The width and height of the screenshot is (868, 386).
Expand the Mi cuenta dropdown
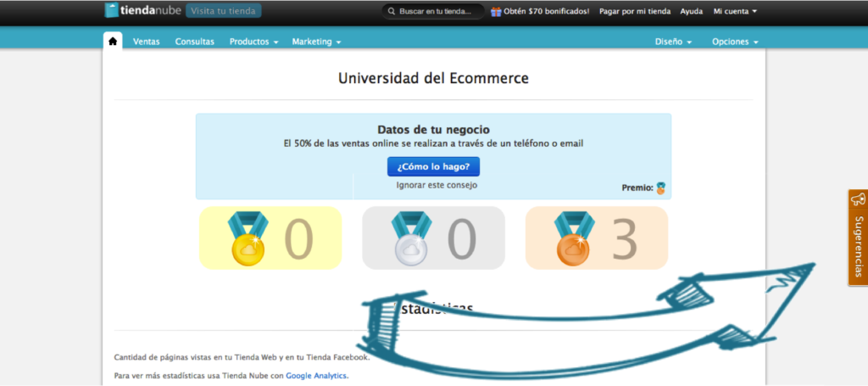735,11
